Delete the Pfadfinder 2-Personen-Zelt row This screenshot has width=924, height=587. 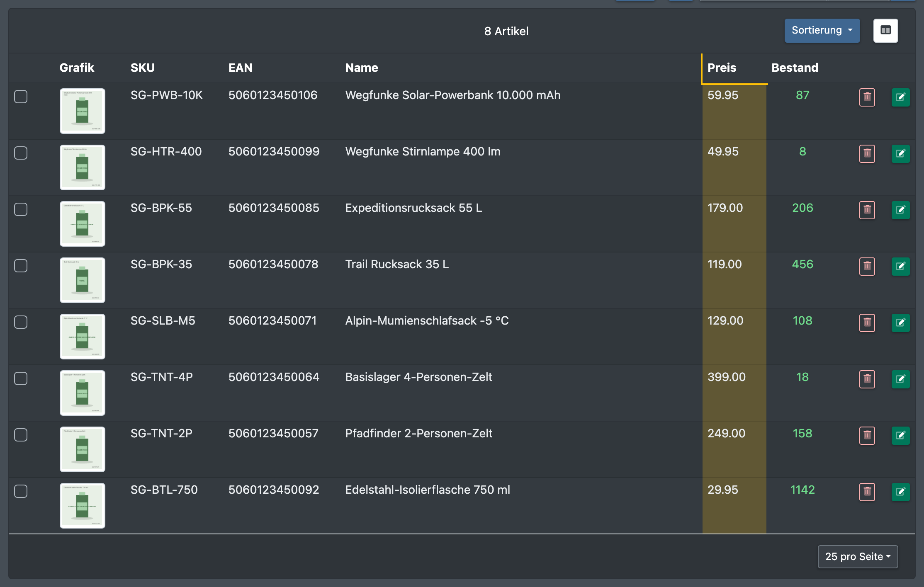[x=867, y=436]
